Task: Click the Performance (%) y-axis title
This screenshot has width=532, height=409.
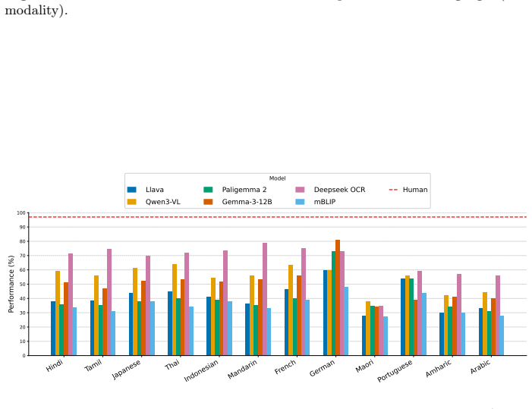Action: click(11, 285)
